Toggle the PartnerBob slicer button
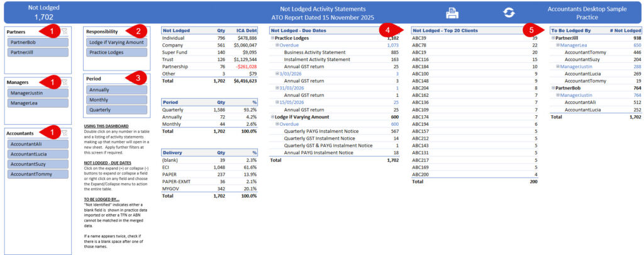The image size is (644, 255). (x=38, y=42)
